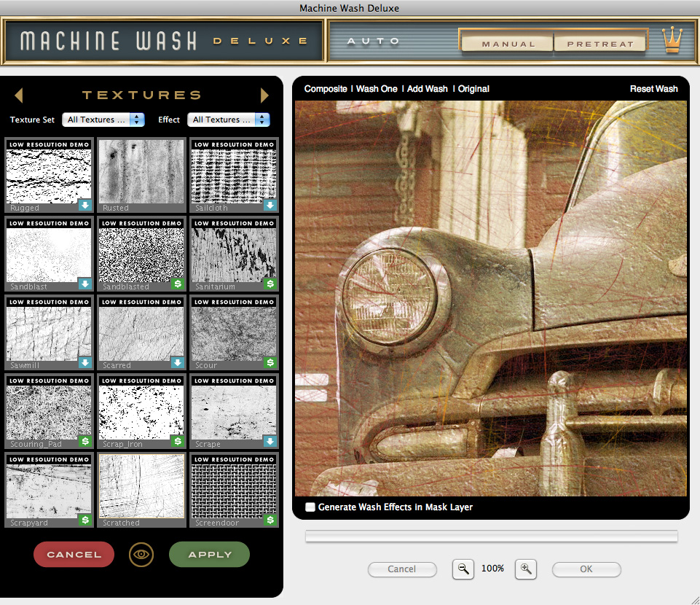This screenshot has height=605, width=700.
Task: Click the OK dialog button
Action: [x=586, y=569]
